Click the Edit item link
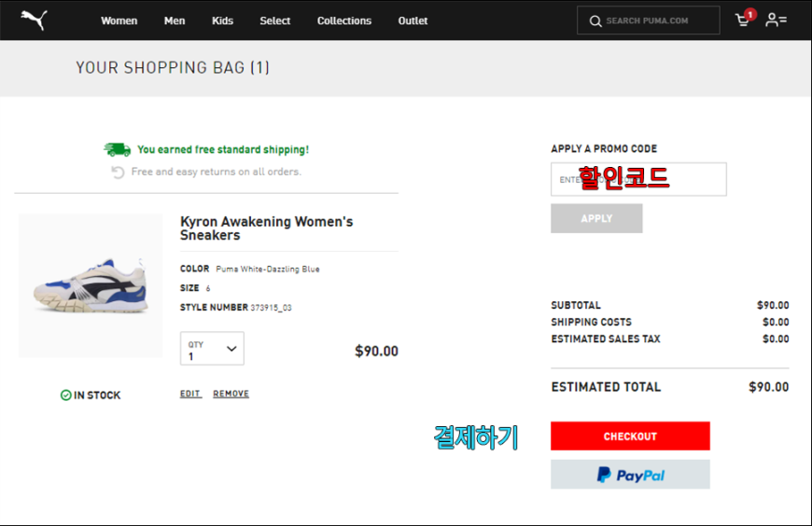 click(x=190, y=394)
